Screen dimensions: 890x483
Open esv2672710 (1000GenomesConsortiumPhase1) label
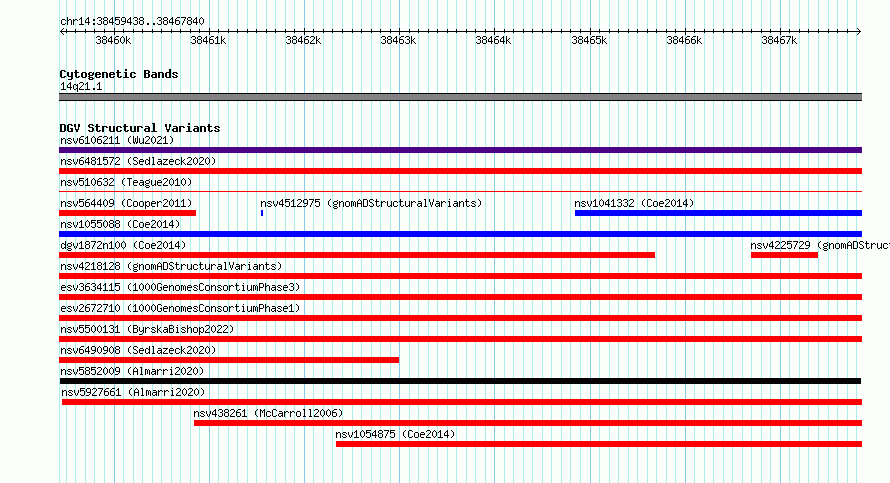tap(180, 308)
